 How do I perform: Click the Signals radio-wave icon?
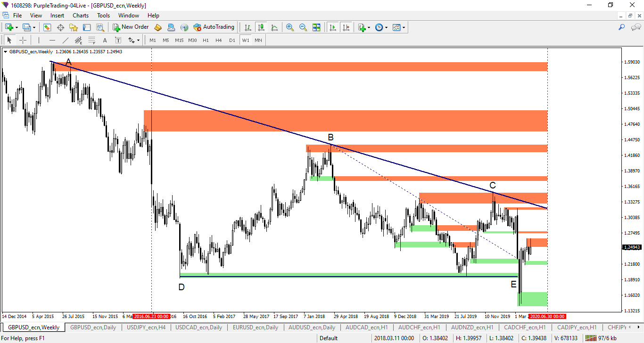click(x=184, y=27)
